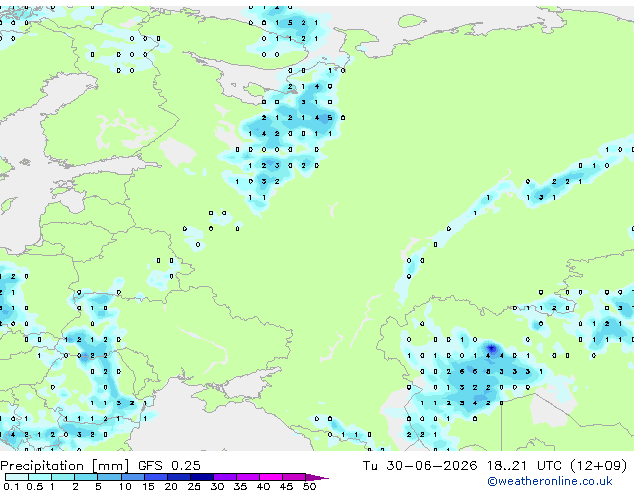Click the dark blue precipitation peak on map
This screenshot has width=634, height=490.
pyautogui.click(x=492, y=348)
